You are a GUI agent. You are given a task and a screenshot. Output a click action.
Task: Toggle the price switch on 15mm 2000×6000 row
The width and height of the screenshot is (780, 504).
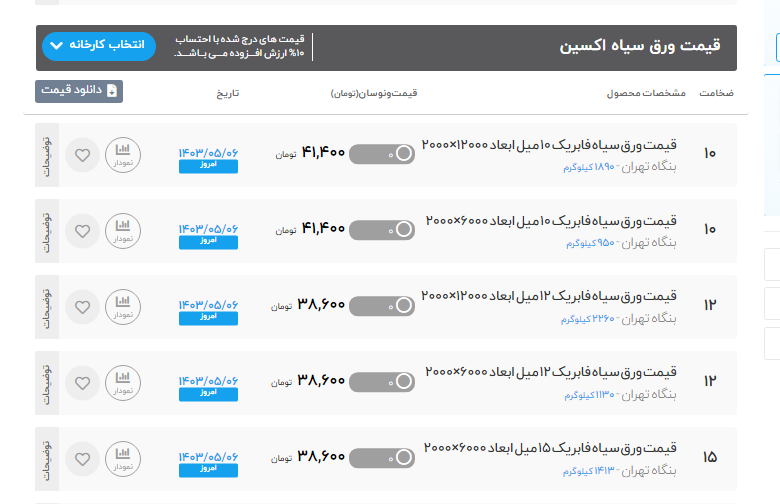pos(382,457)
